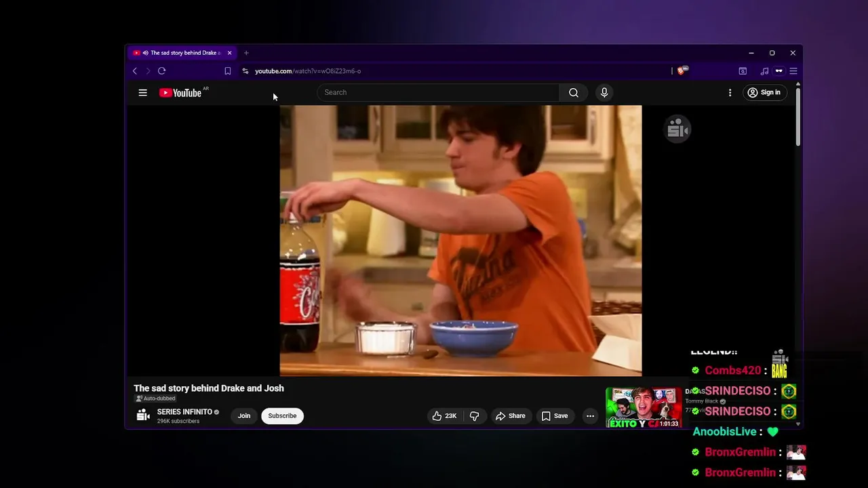Click the Auto-dubbed label
Viewport: 868px width, 488px height.
(x=155, y=399)
